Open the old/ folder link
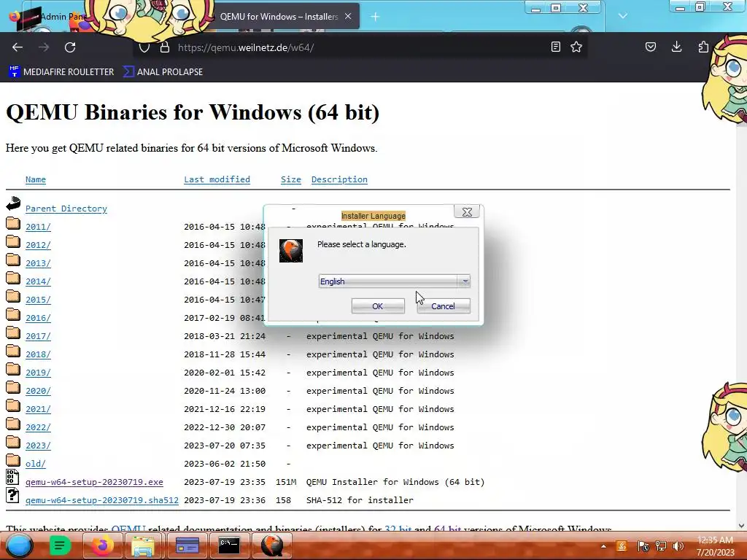The height and width of the screenshot is (560, 747). click(36, 464)
